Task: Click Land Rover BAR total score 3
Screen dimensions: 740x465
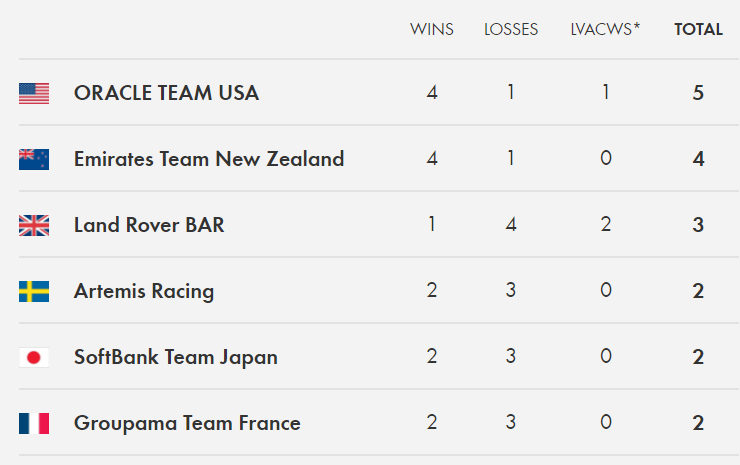Action: [698, 225]
